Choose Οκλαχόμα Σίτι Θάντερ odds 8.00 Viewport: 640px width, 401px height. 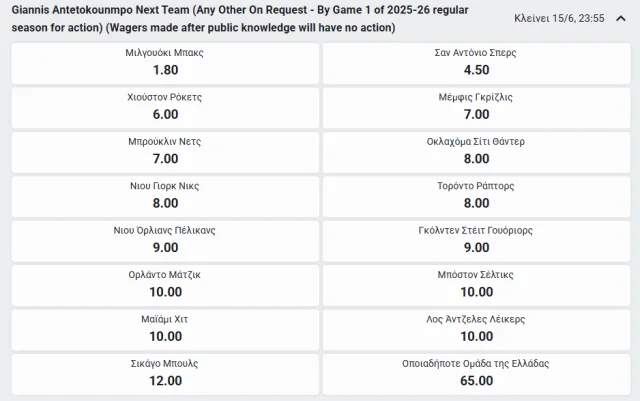pyautogui.click(x=476, y=152)
